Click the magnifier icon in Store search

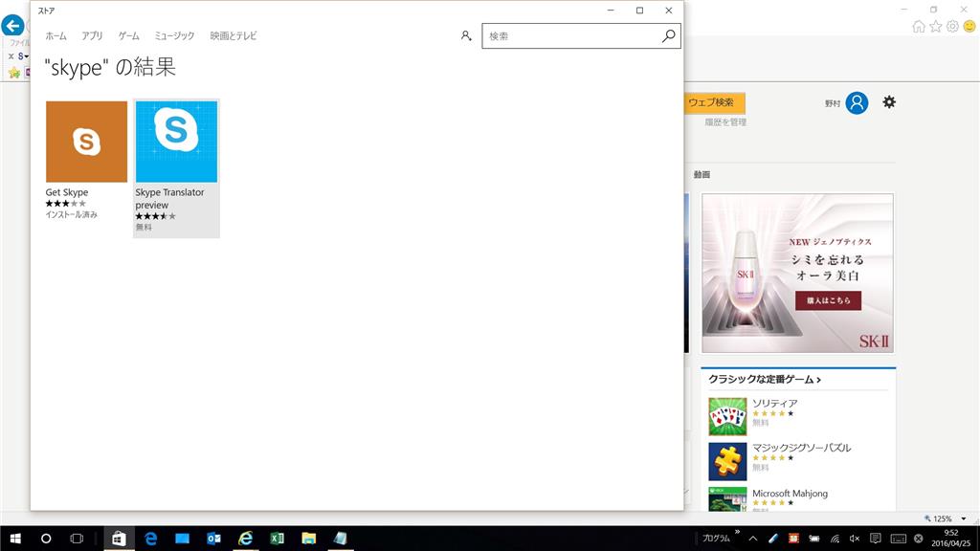tap(668, 36)
